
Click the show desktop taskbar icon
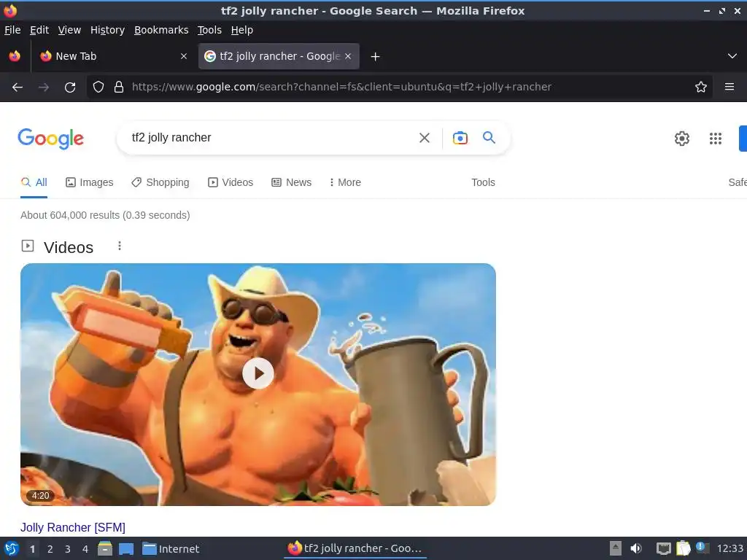point(126,549)
